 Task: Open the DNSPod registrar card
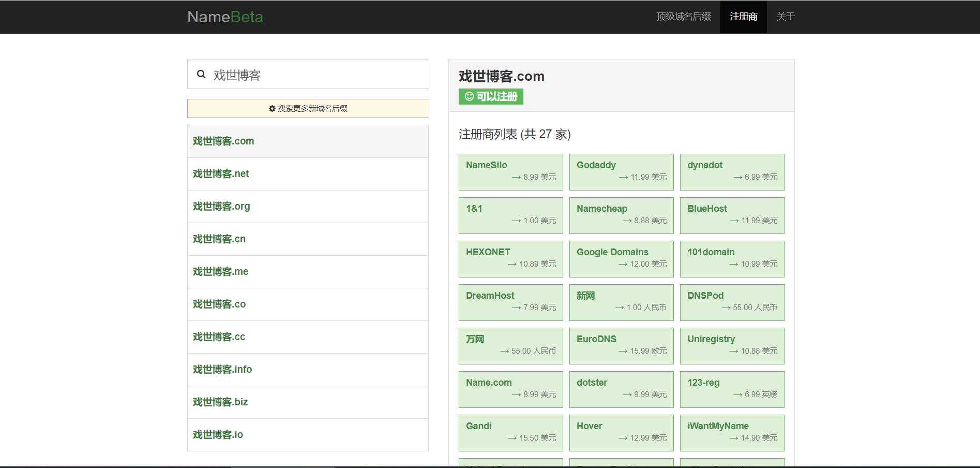pos(732,302)
